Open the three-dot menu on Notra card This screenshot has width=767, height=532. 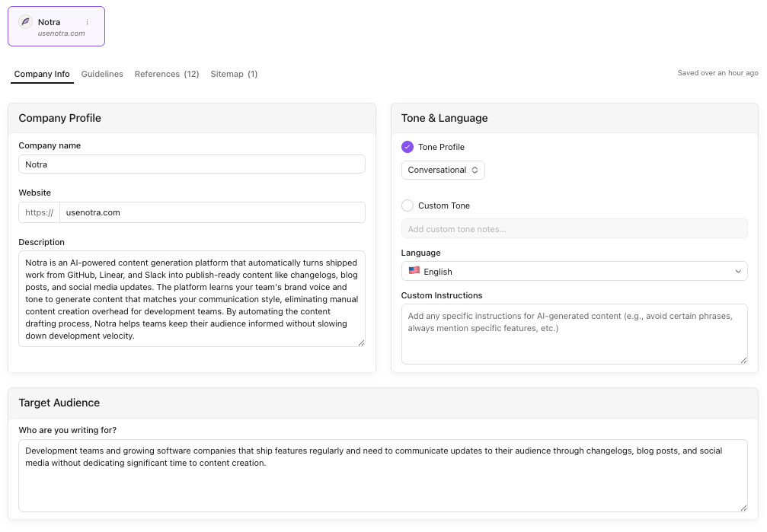pyautogui.click(x=87, y=22)
